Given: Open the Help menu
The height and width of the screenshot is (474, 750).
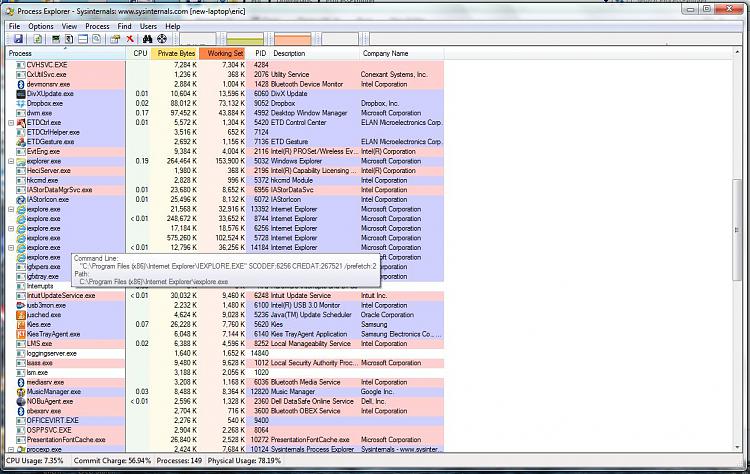Looking at the screenshot, I should [173, 26].
